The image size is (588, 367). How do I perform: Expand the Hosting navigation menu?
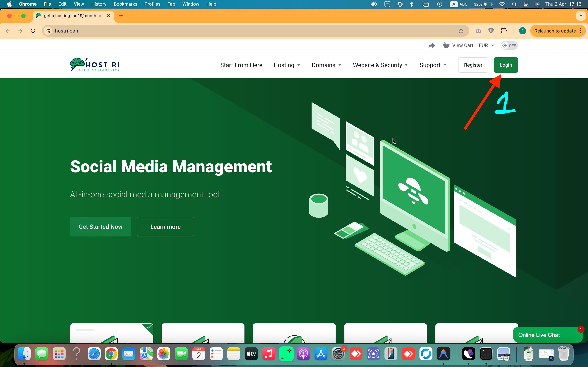pyautogui.click(x=287, y=65)
